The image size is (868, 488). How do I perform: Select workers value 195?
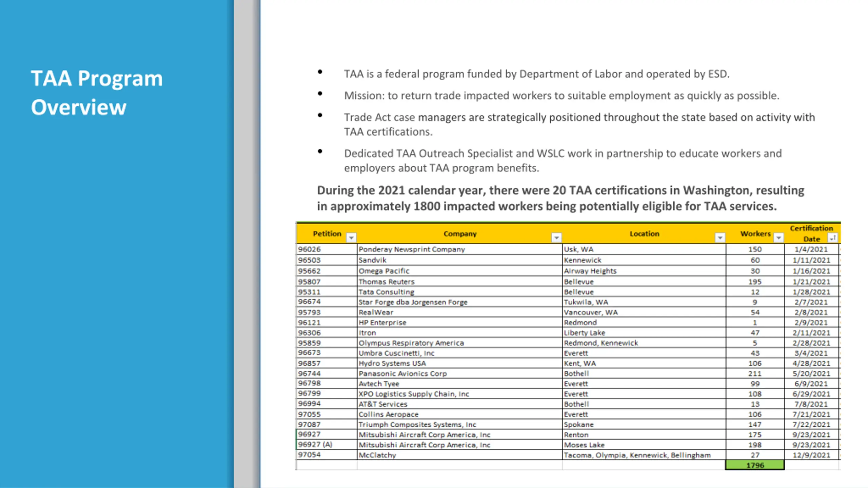click(x=755, y=282)
